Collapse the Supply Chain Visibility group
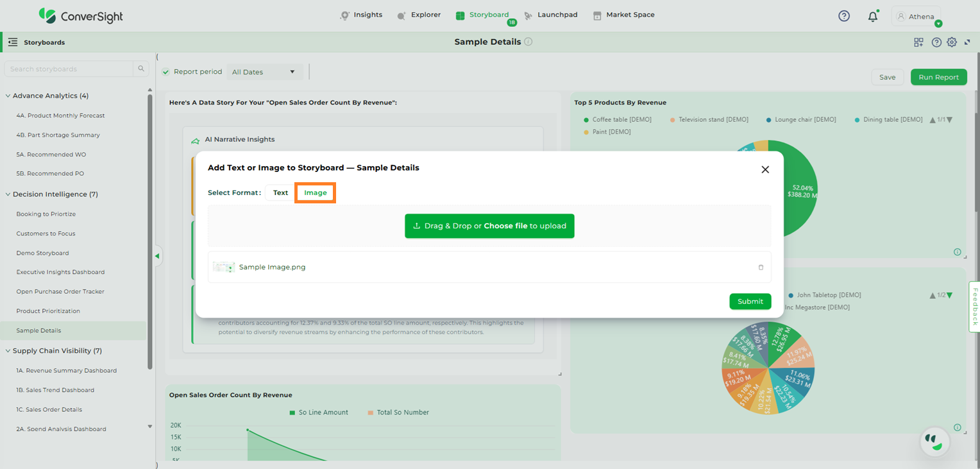This screenshot has width=980, height=469. click(8, 351)
